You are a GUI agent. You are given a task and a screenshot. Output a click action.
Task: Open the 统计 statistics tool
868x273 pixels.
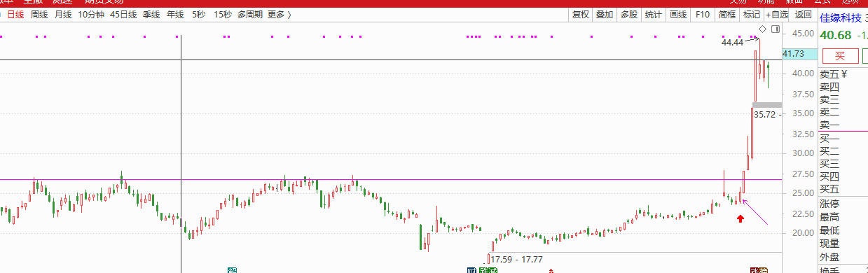(x=654, y=14)
